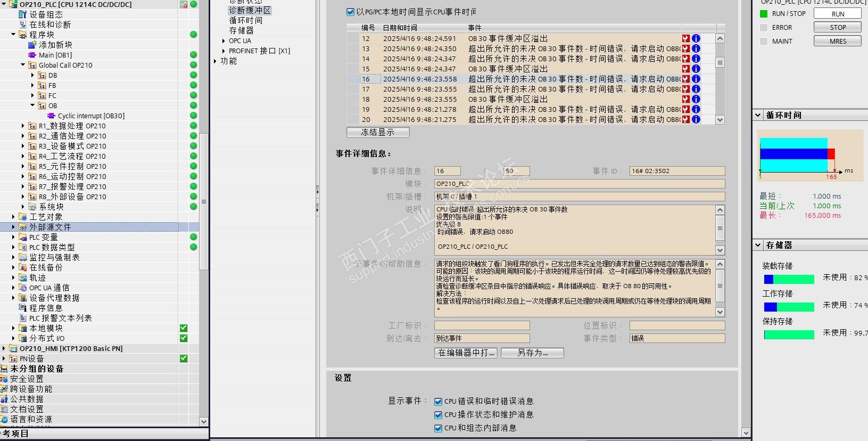Click the 程序信息 icon
Screen dimensions: 868x441
point(23,308)
